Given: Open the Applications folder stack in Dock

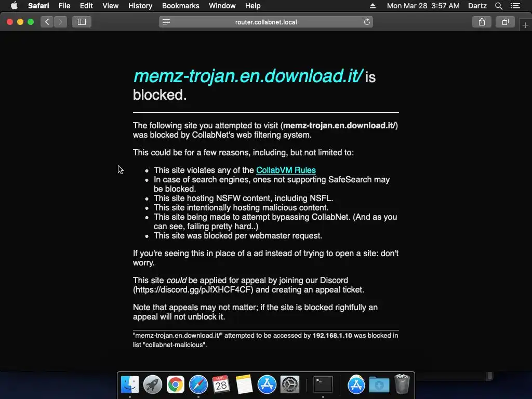Looking at the screenshot, I should (x=356, y=385).
